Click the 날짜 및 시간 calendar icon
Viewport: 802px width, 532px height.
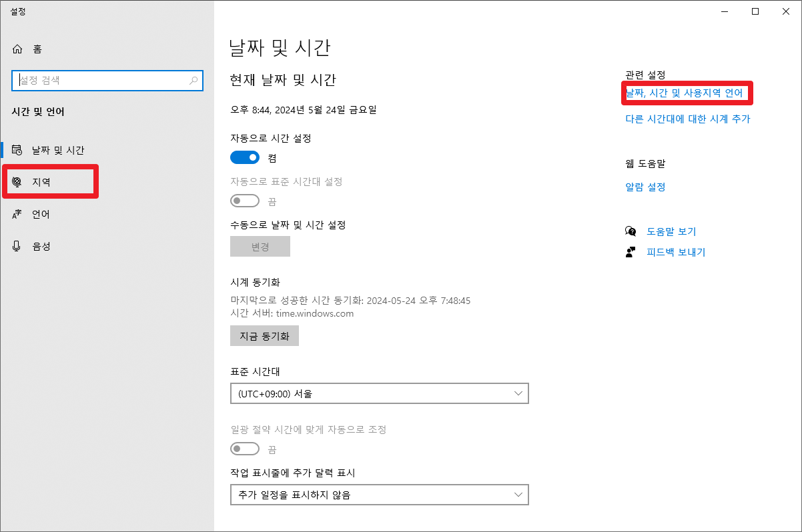click(17, 150)
